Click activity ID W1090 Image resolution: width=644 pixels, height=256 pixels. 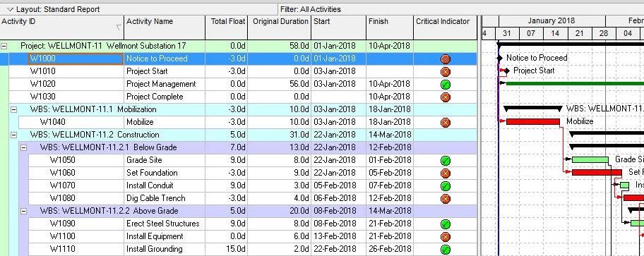pos(62,224)
